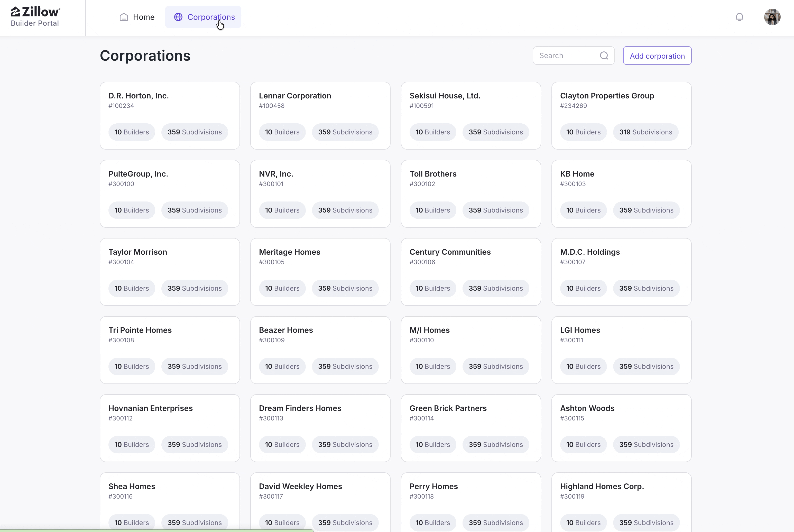The image size is (794, 532).
Task: Open the M/I Homes card
Action: pyautogui.click(x=471, y=350)
